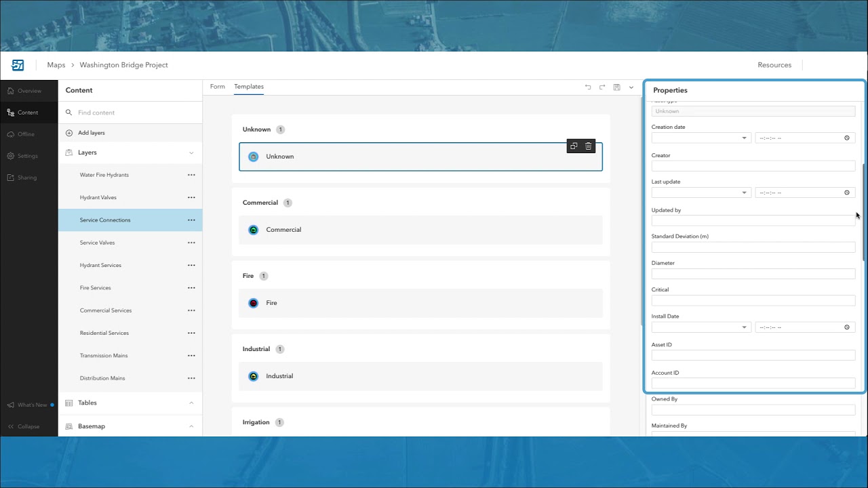
Task: Click the Field Maps logo icon
Action: tap(18, 65)
